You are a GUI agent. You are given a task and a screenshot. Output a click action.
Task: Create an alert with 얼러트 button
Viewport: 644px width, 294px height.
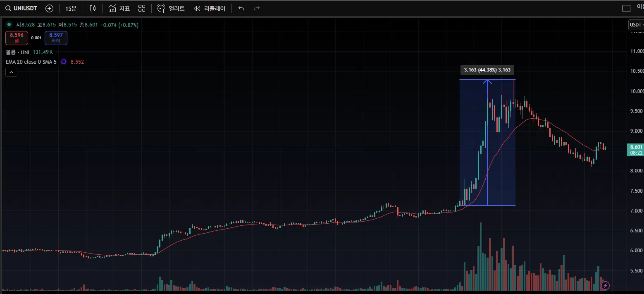coord(171,8)
